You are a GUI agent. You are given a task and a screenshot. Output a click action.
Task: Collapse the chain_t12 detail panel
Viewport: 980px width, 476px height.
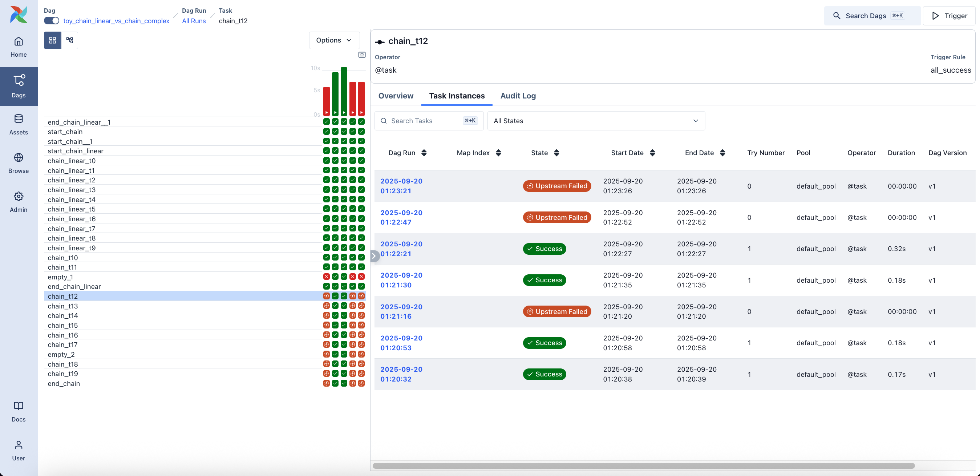pos(374,256)
